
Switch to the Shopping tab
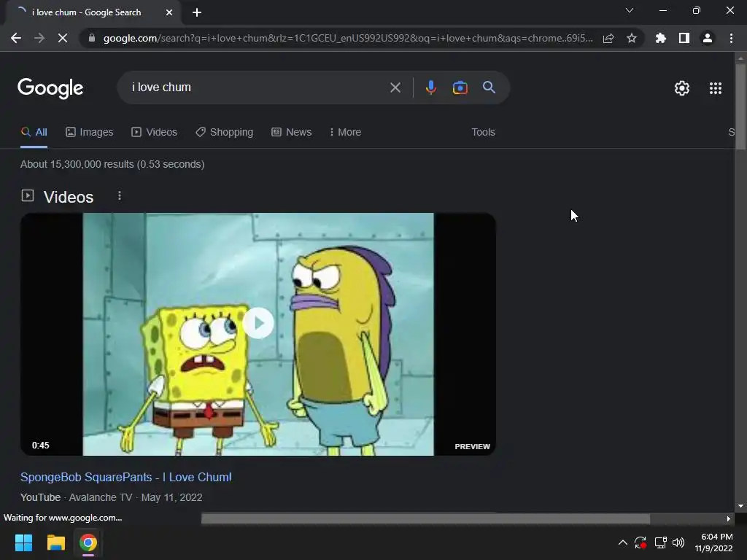[225, 133]
